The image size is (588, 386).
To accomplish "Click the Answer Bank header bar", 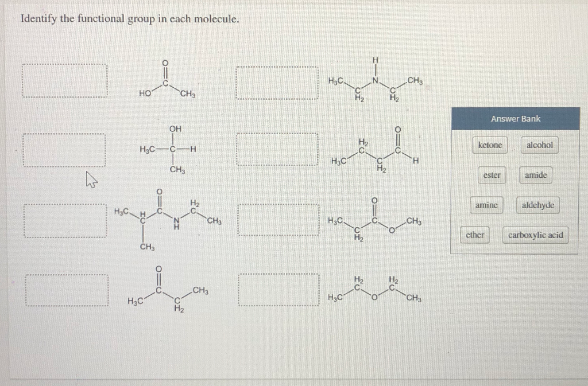I will pyautogui.click(x=515, y=118).
